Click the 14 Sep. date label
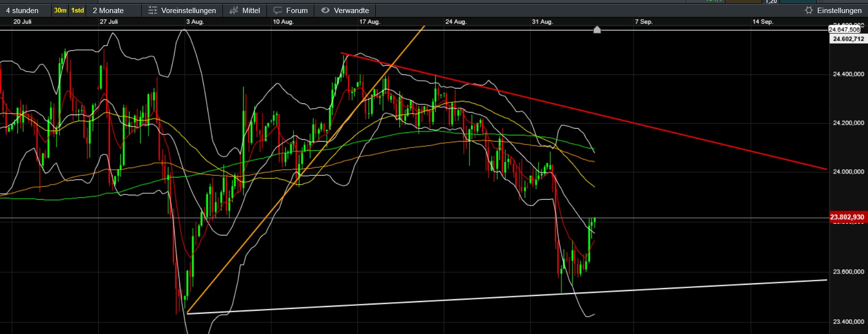This screenshot has height=334, width=868. [x=763, y=22]
